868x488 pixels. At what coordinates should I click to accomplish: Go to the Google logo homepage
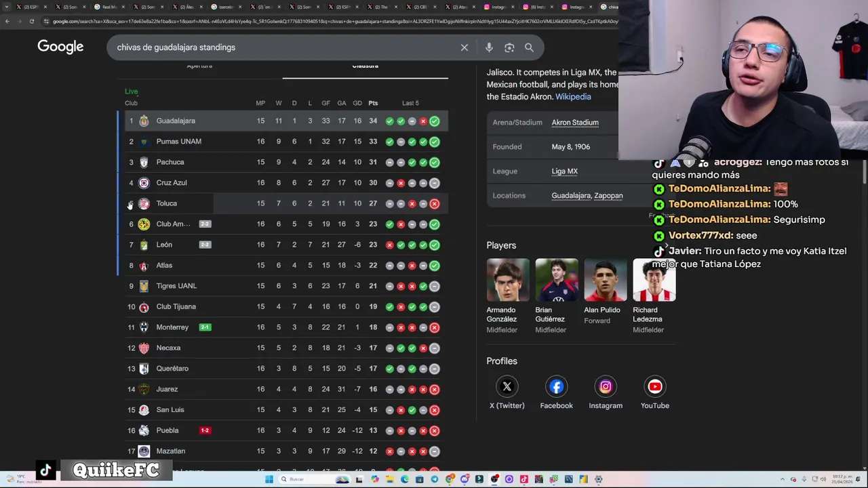60,47
